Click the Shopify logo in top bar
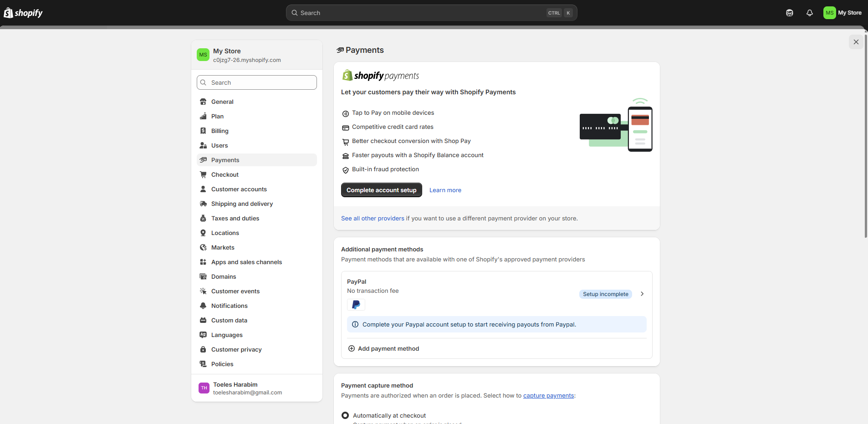The width and height of the screenshot is (868, 424). [x=23, y=13]
